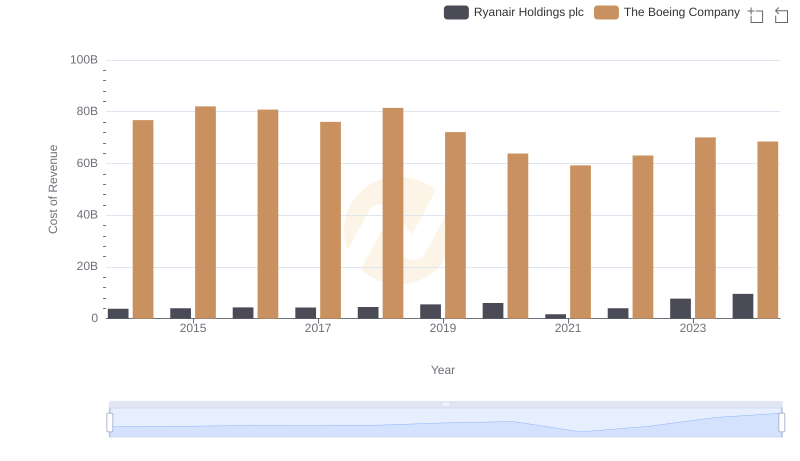Click the Ryanair Holdings plc legend label

529,12
